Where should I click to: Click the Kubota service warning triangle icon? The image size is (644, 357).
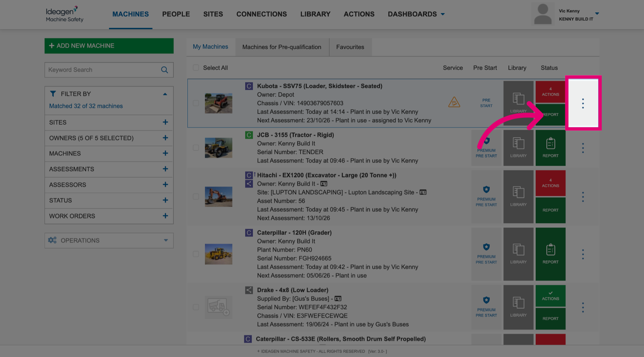coord(454,102)
